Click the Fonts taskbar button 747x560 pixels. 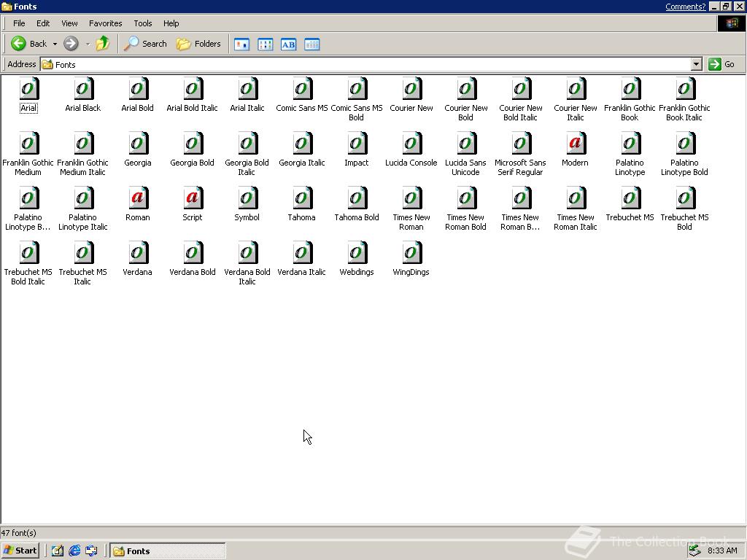coord(168,551)
